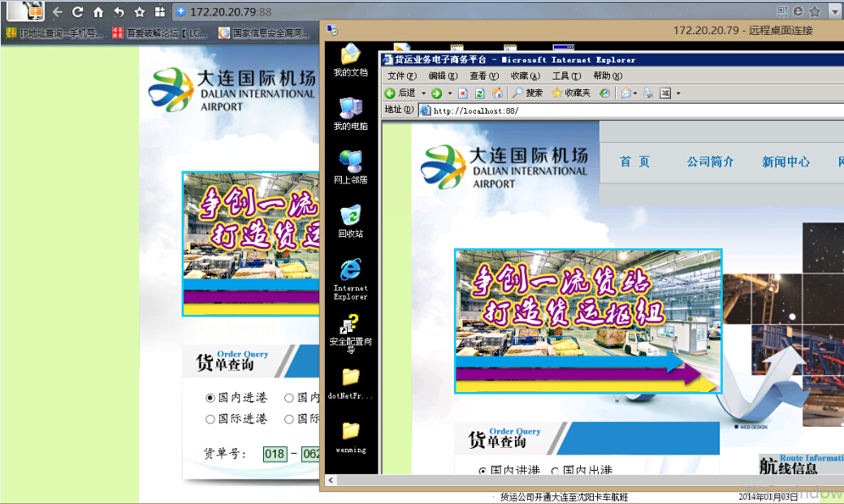The height and width of the screenshot is (504, 844).
Task: Click 后退 back button in IE
Action: 400,93
